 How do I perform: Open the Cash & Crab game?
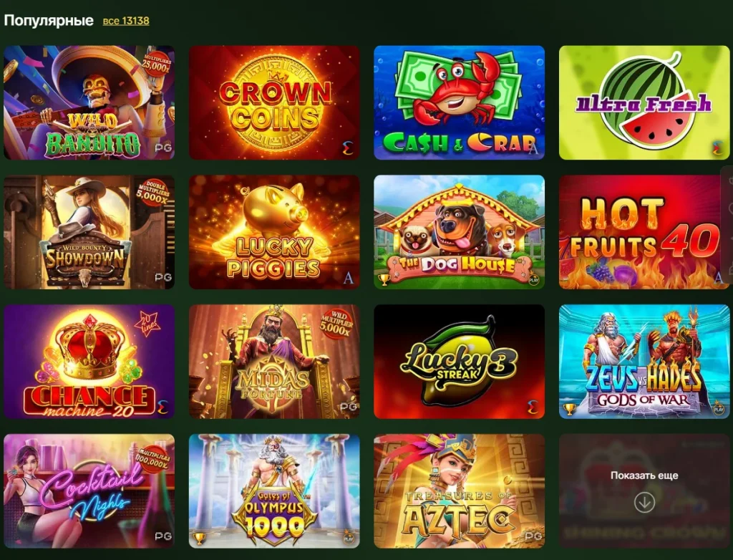[x=459, y=102]
